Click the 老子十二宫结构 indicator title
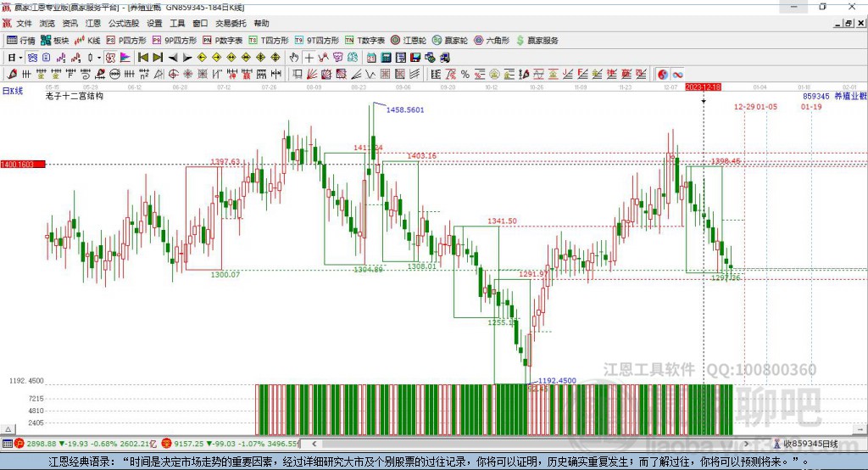This screenshot has width=868, height=470. [75, 96]
